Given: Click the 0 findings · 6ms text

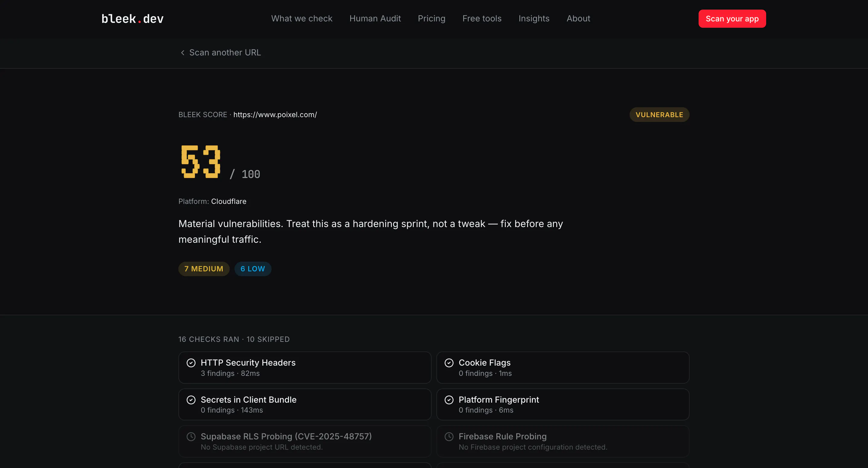Looking at the screenshot, I should pos(486,410).
